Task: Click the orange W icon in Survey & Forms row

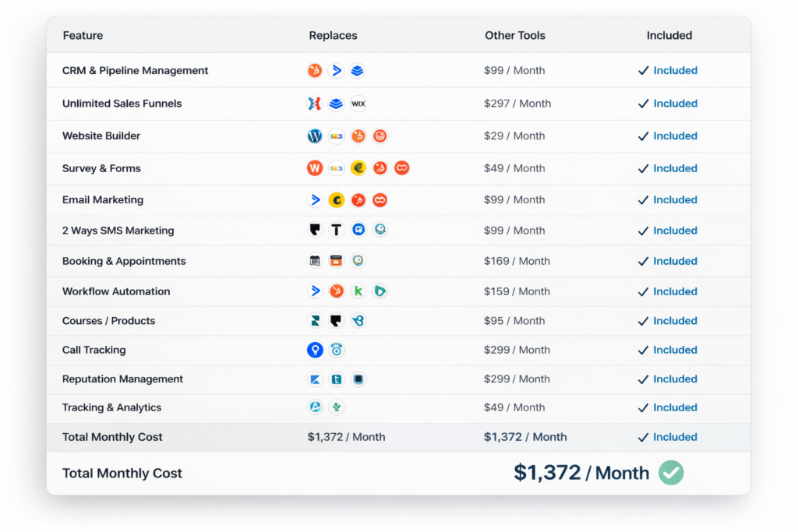Action: pos(315,167)
